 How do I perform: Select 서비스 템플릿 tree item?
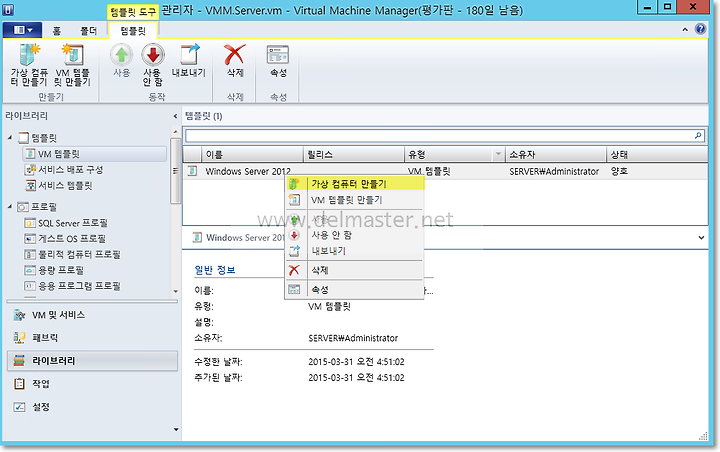pos(59,186)
